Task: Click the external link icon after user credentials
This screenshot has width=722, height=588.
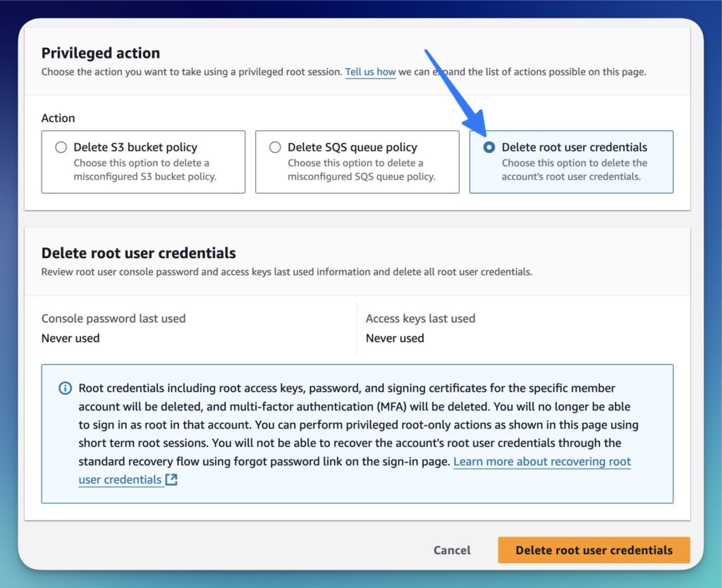Action: click(x=171, y=479)
